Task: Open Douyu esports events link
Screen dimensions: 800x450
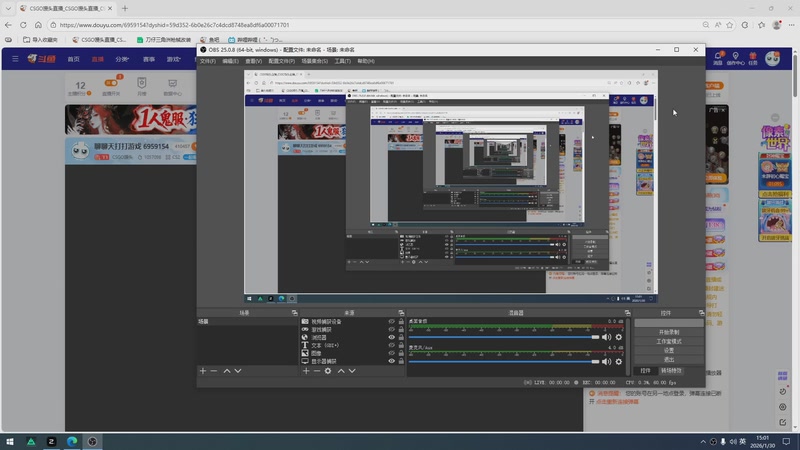Action: pyautogui.click(x=149, y=59)
